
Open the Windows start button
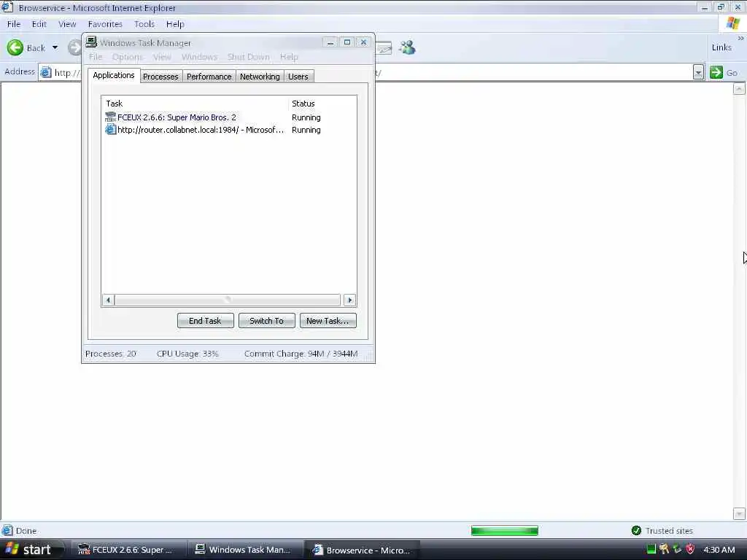(x=31, y=550)
